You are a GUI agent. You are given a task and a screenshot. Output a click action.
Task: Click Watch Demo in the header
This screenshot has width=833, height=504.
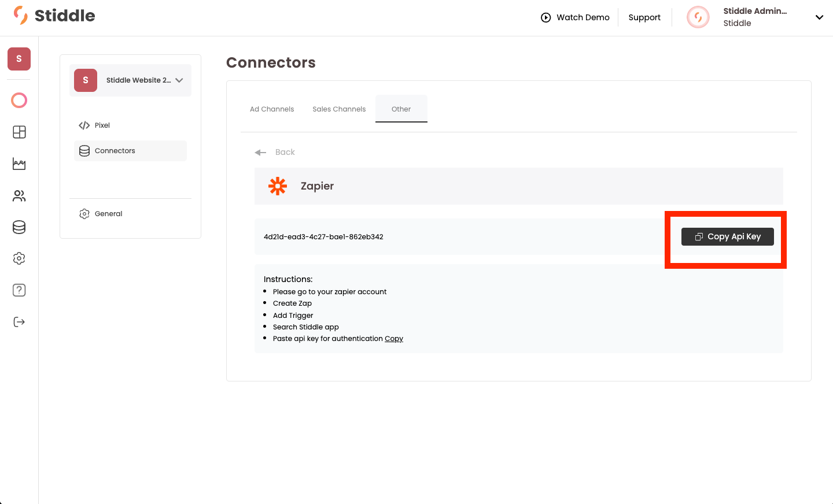575,17
